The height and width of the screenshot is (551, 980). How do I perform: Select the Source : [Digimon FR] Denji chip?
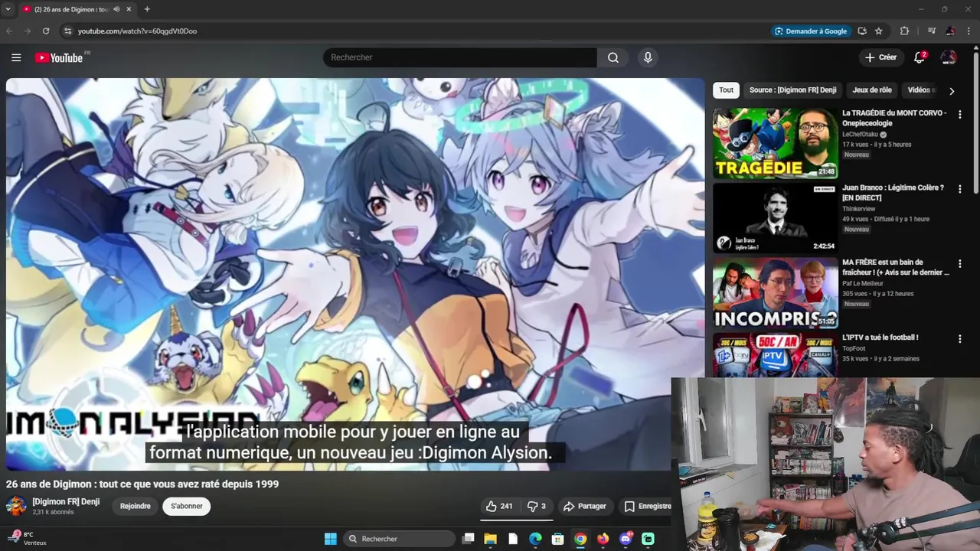[x=792, y=90]
